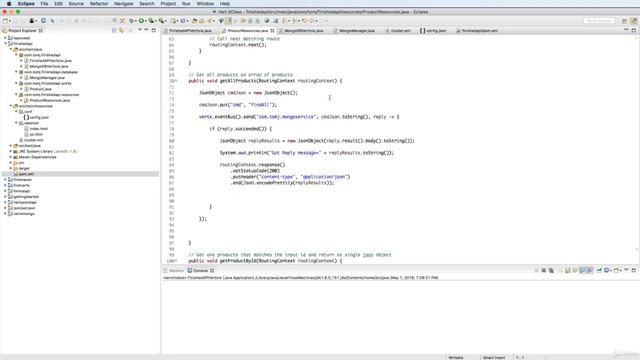Image resolution: width=640 pixels, height=360 pixels.
Task: Select cluster.xml in Project Explorer
Action: pyautogui.click(x=33, y=140)
